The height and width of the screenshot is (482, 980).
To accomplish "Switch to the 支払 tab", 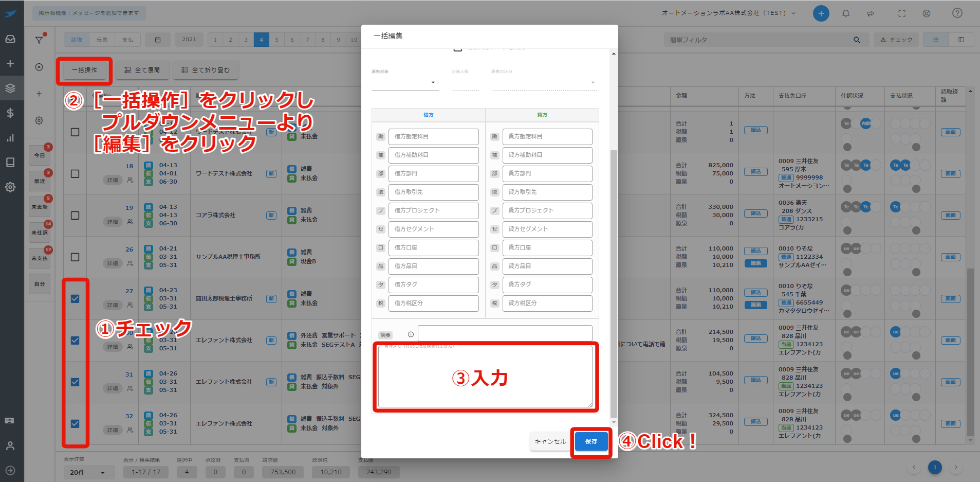I will [128, 40].
